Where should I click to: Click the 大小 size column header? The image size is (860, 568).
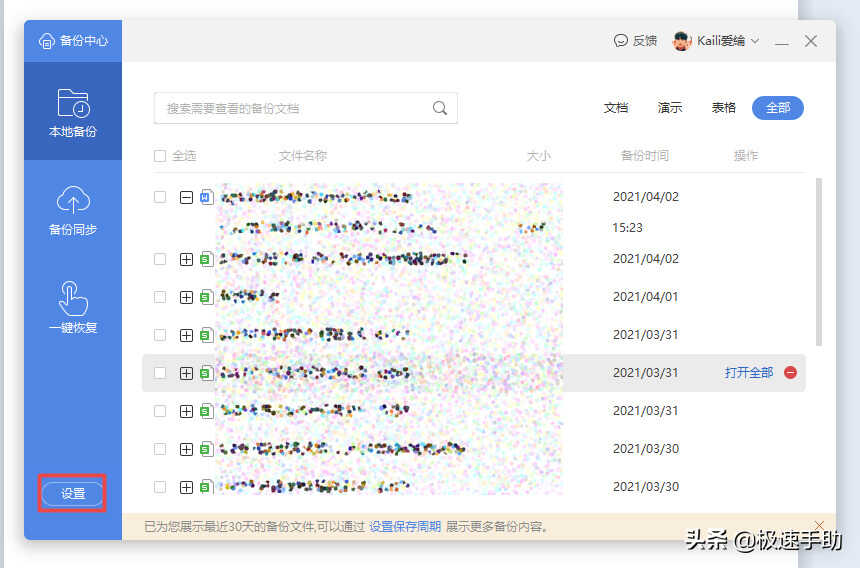pyautogui.click(x=539, y=156)
